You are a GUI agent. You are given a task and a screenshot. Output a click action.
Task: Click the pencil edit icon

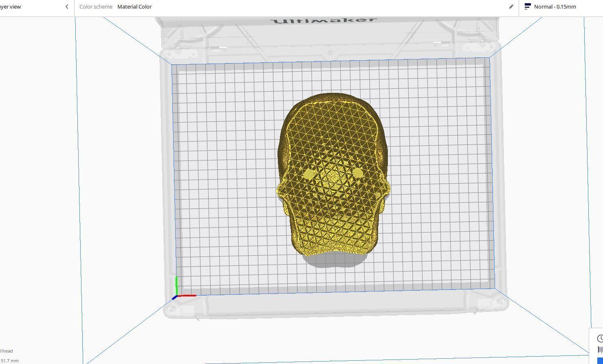point(511,7)
